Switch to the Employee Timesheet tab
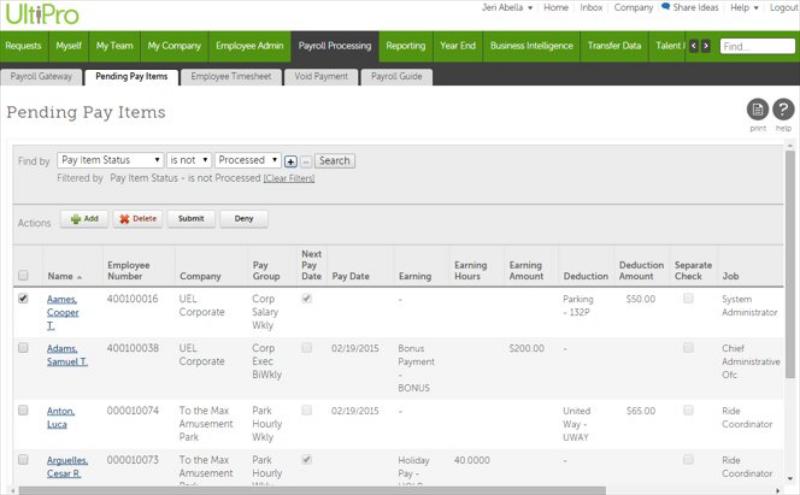 231,77
